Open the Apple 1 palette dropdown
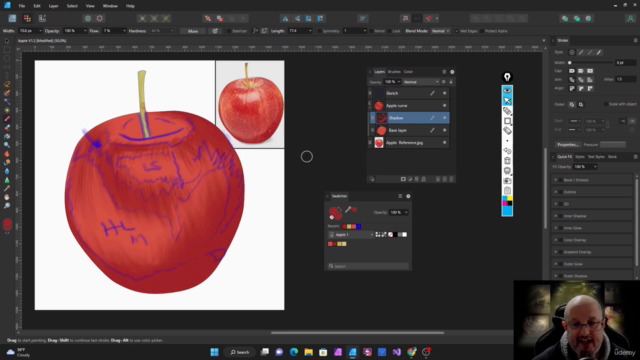 [x=351, y=235]
